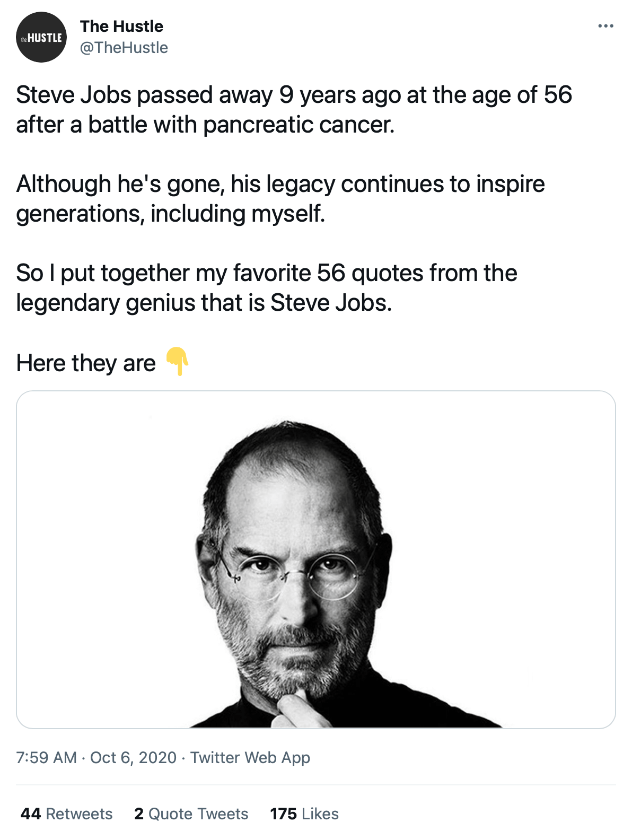Select the Oct 6, 2020 date
Image resolution: width=632 pixels, height=840 pixels.
[133, 757]
